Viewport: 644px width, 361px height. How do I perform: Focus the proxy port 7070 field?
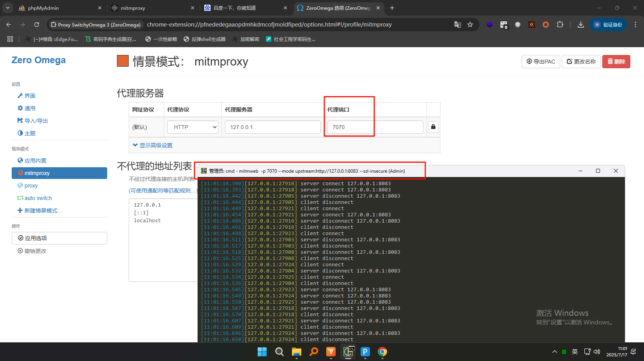[x=375, y=127]
